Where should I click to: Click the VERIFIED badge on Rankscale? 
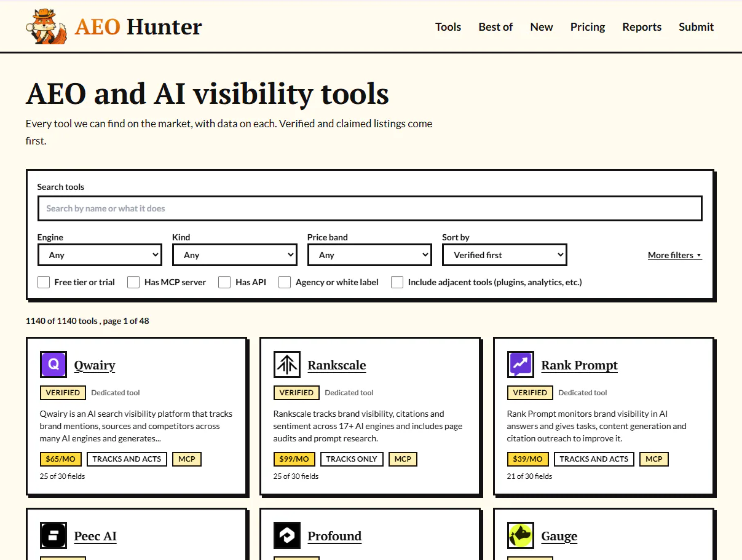296,393
